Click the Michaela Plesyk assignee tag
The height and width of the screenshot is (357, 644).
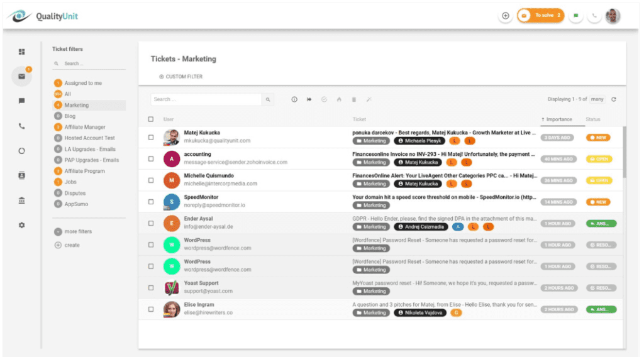point(419,141)
